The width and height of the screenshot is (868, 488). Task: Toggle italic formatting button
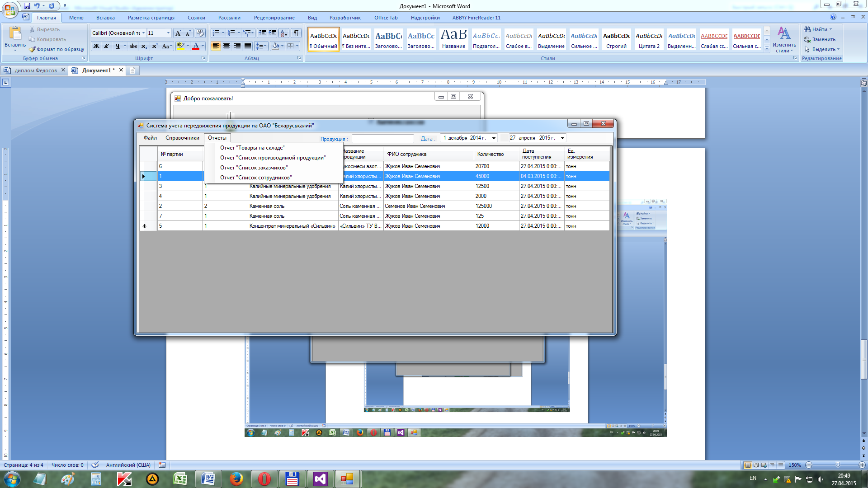pyautogui.click(x=107, y=46)
